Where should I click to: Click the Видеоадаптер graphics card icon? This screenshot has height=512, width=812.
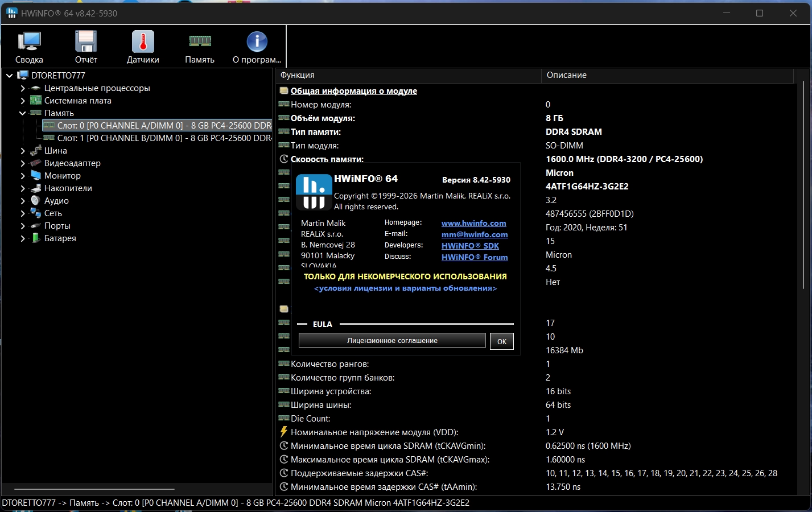[x=35, y=163]
